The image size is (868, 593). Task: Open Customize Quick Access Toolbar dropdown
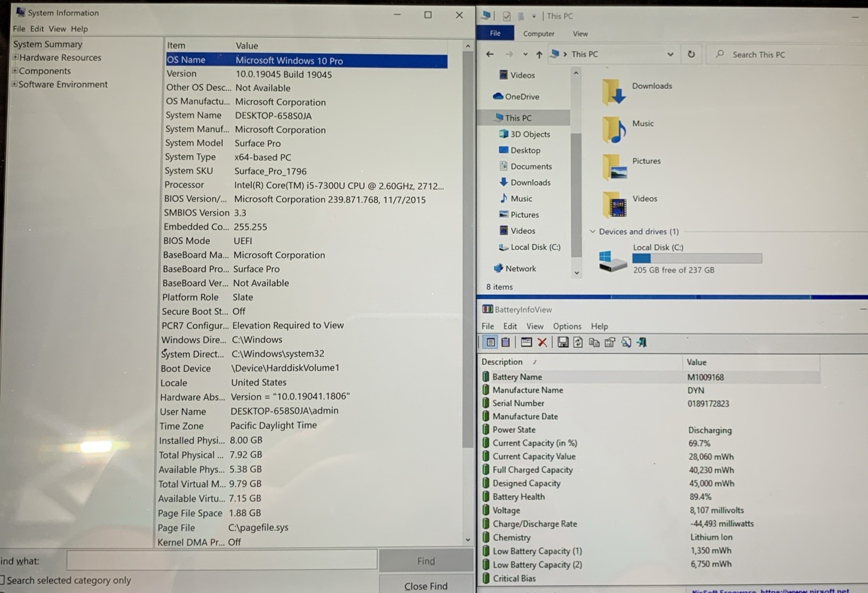tap(534, 16)
